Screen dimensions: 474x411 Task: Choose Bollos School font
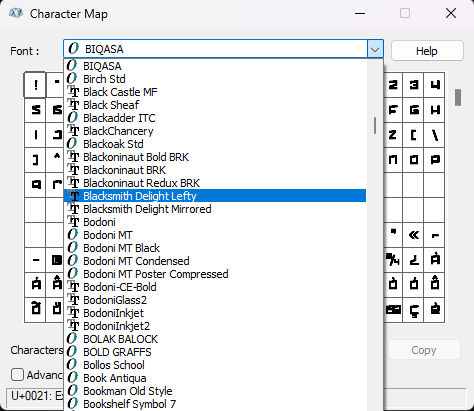click(x=215, y=365)
